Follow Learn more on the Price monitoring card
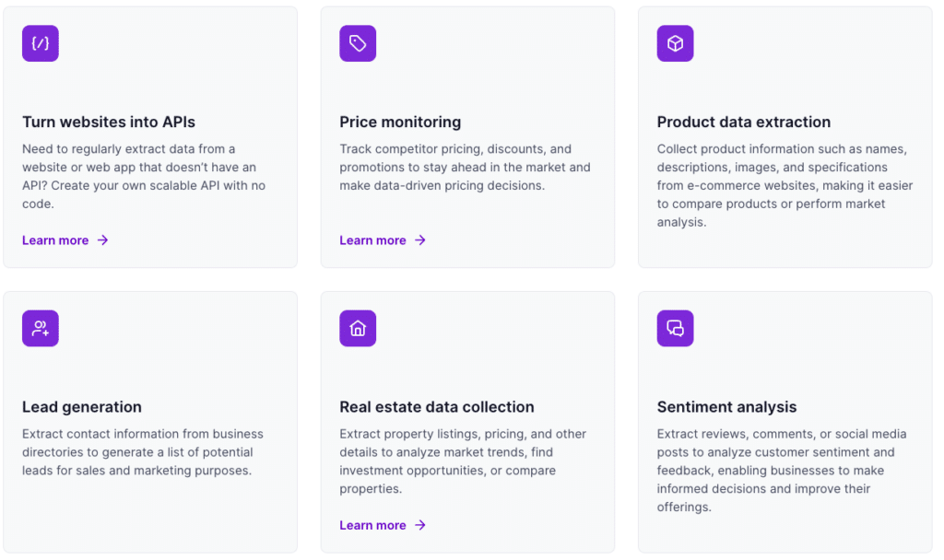 [x=373, y=239]
